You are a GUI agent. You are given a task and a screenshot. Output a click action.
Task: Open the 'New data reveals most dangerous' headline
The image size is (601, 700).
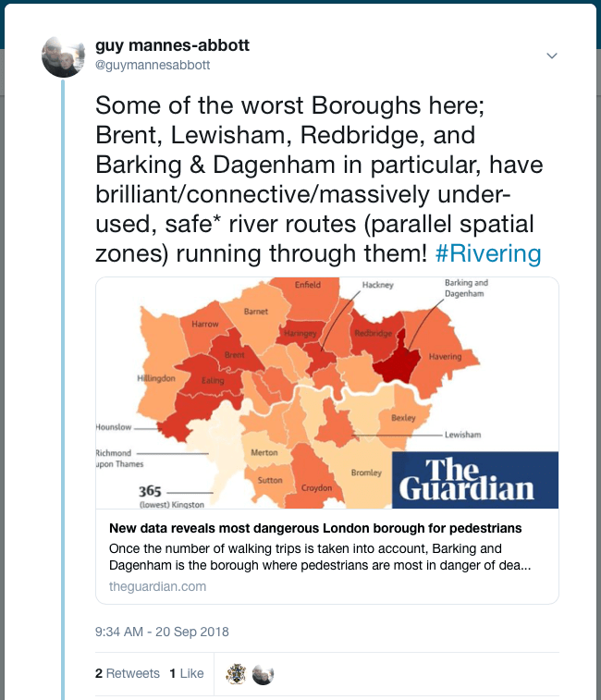coord(315,528)
